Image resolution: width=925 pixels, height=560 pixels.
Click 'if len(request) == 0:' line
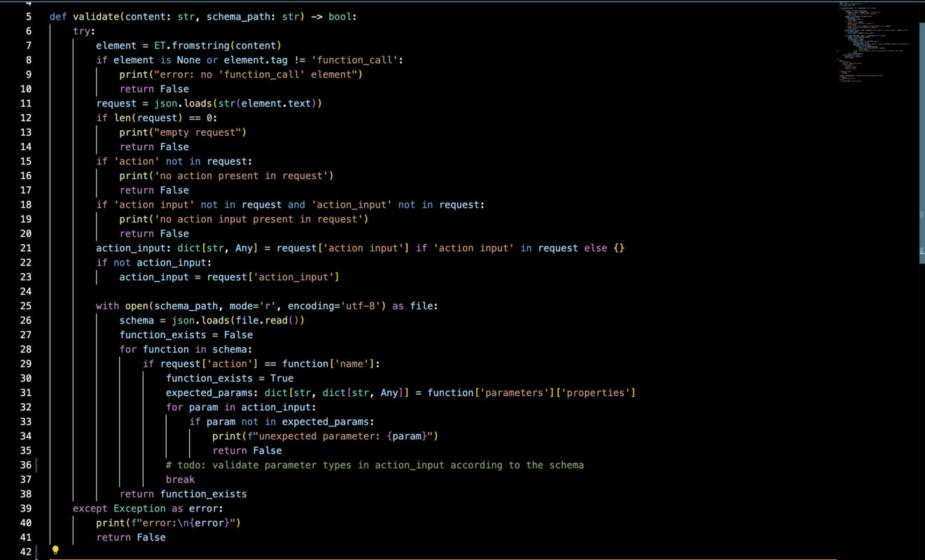coord(157,118)
